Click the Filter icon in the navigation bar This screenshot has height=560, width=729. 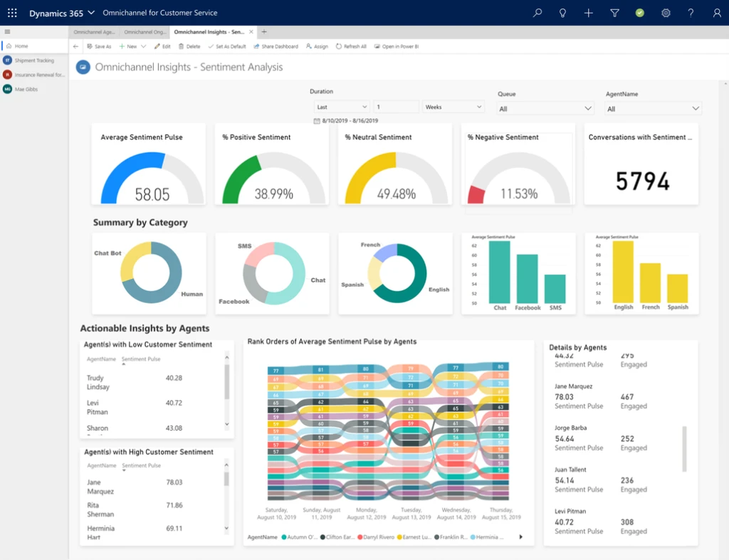614,13
